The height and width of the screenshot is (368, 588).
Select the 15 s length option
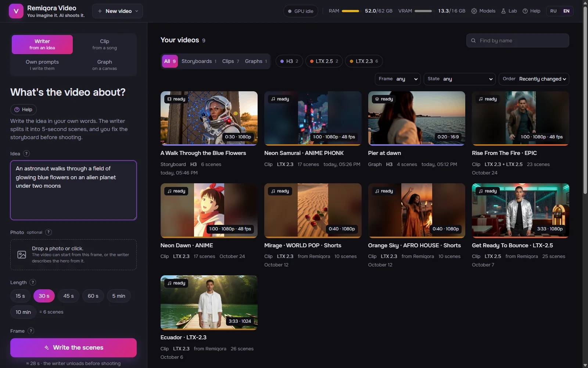tap(20, 296)
